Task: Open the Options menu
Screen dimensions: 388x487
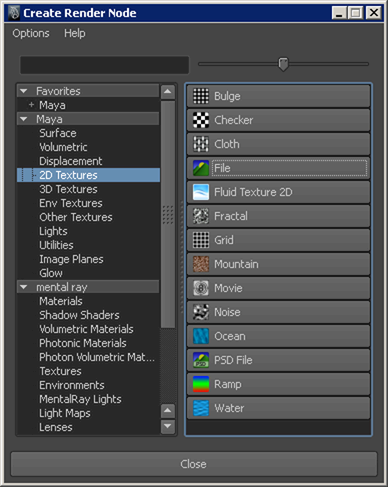Action: point(31,33)
